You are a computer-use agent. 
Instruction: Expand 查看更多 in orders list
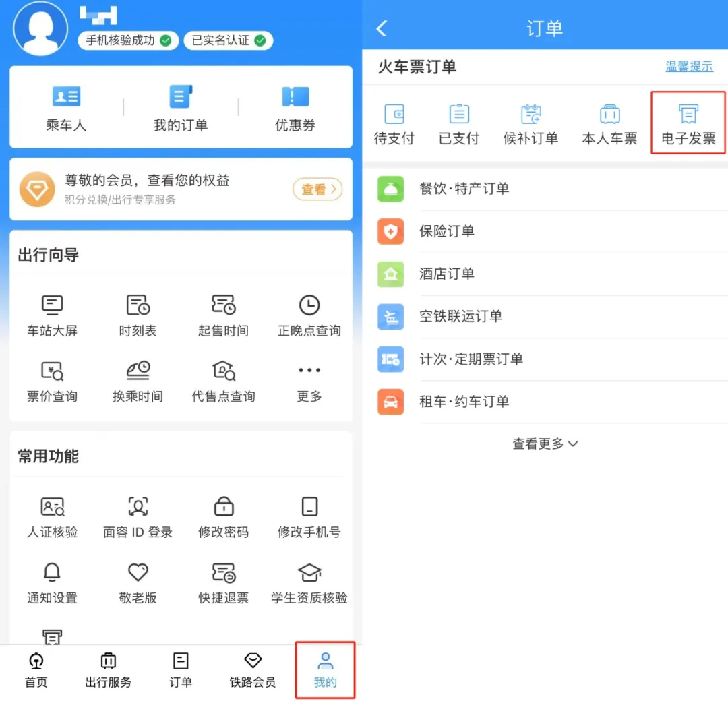coord(545,444)
